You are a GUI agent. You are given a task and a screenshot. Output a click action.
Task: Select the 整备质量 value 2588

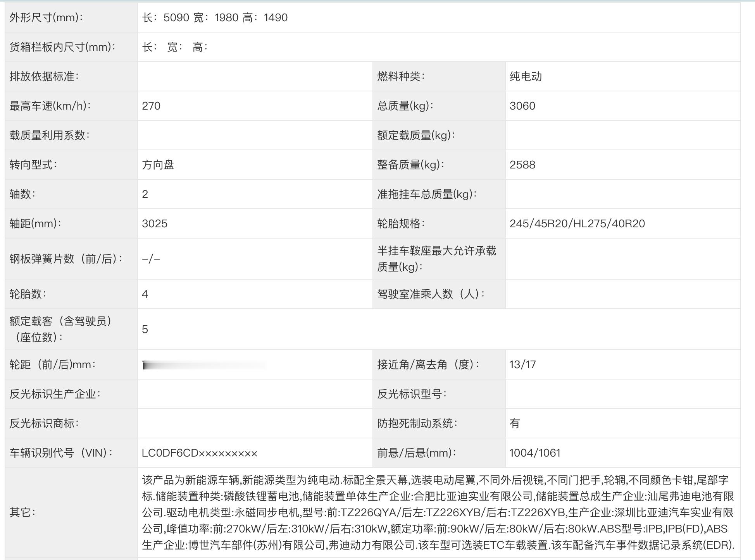522,165
